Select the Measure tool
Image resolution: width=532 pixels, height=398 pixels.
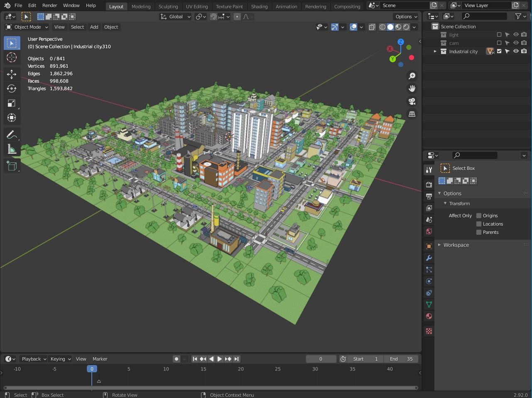click(12, 149)
